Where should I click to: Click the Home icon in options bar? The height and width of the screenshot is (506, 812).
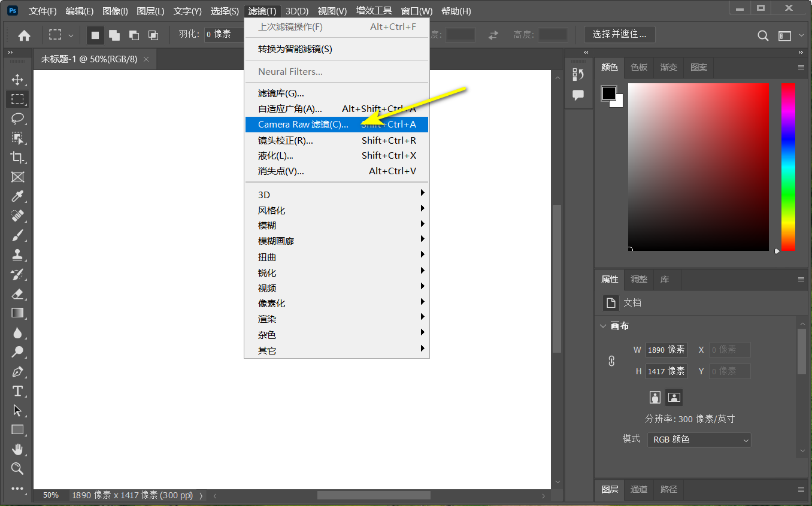tap(24, 35)
